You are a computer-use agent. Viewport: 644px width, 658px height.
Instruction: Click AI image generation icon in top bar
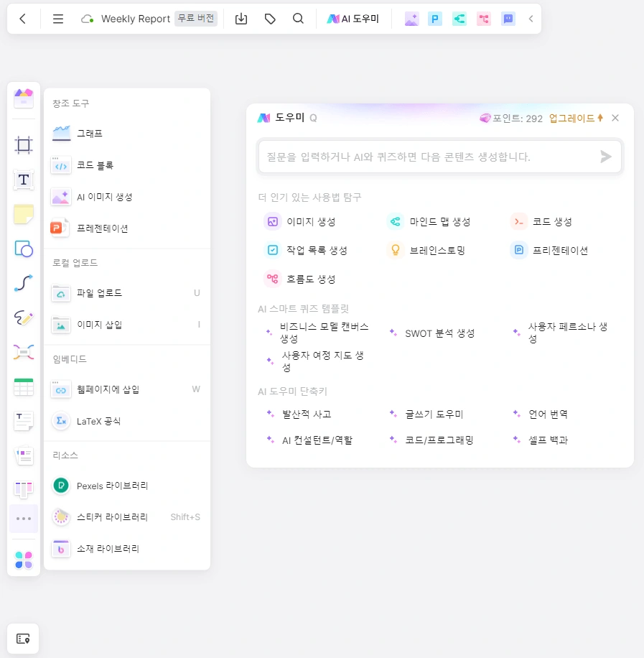(411, 19)
